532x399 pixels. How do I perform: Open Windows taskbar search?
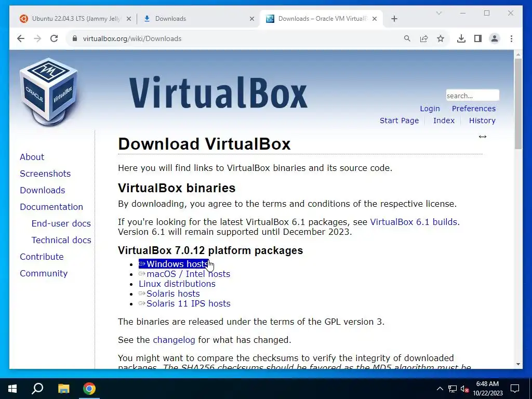(x=37, y=389)
